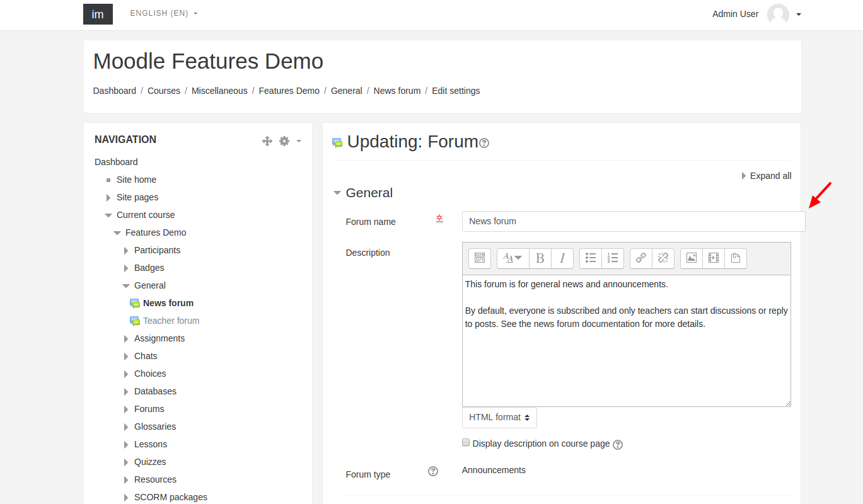863x504 pixels.
Task: Click the Teacher forum icon in navigation
Action: coord(135,321)
